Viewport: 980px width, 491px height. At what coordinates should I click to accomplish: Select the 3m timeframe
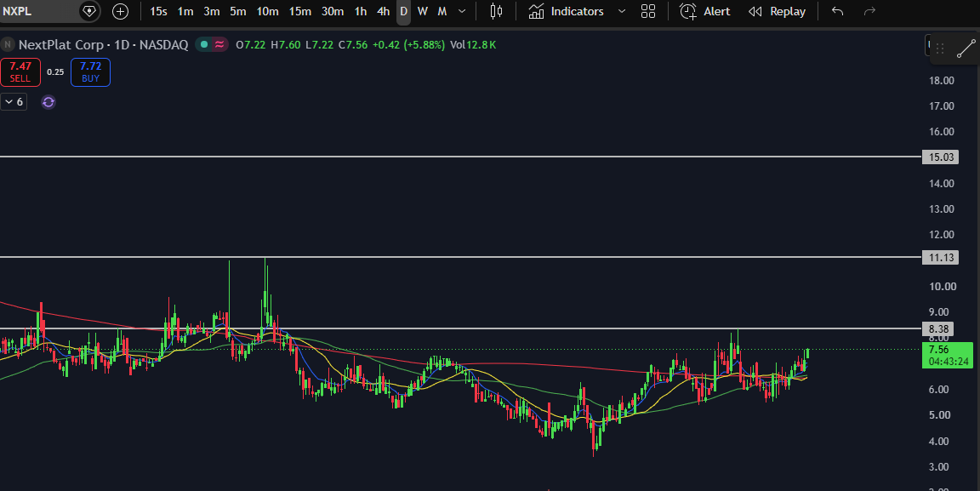coord(211,11)
